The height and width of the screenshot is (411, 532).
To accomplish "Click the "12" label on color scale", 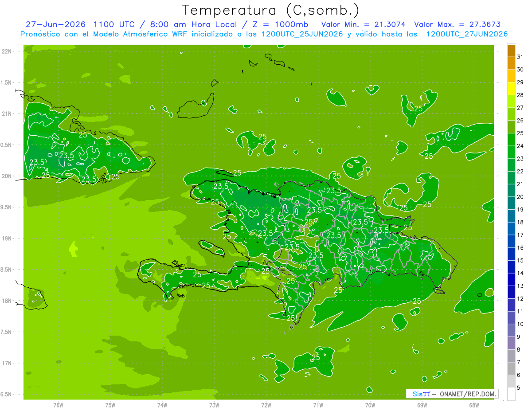I will pyautogui.click(x=520, y=299).
